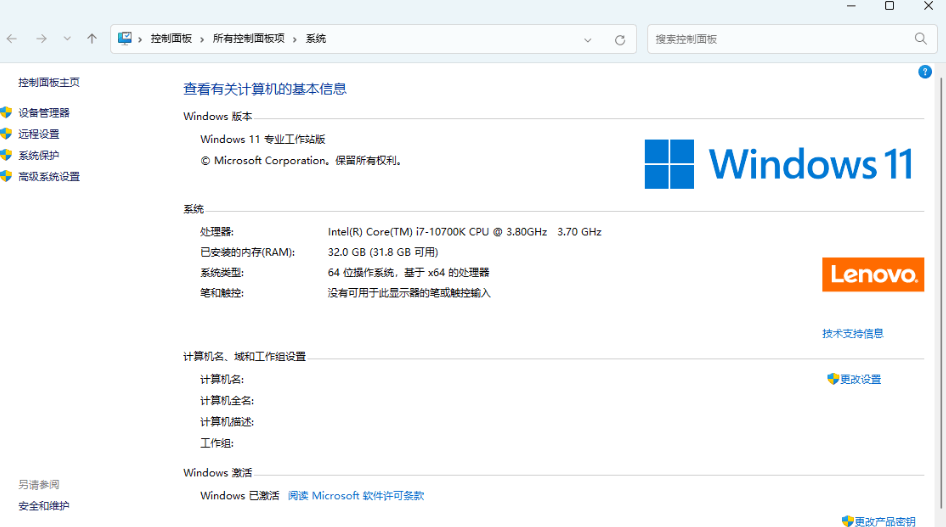Image resolution: width=946 pixels, height=527 pixels.
Task: Open 设备管理器 link
Action: (44, 113)
